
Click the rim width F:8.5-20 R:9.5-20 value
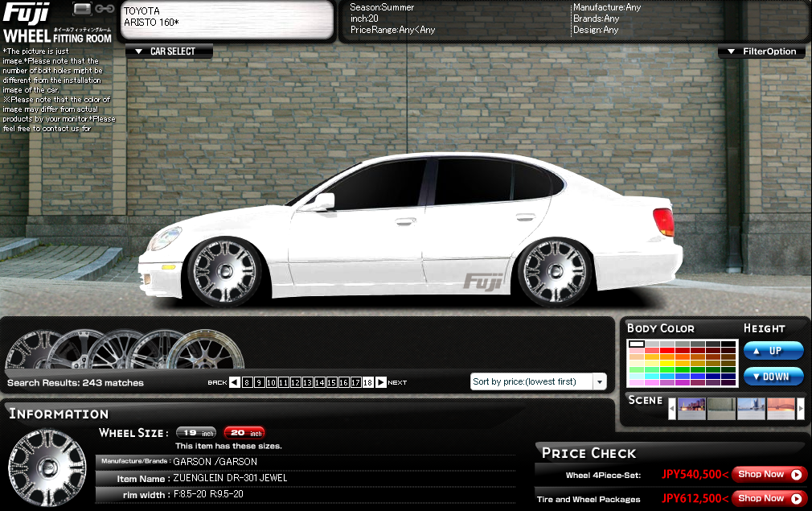[208, 494]
